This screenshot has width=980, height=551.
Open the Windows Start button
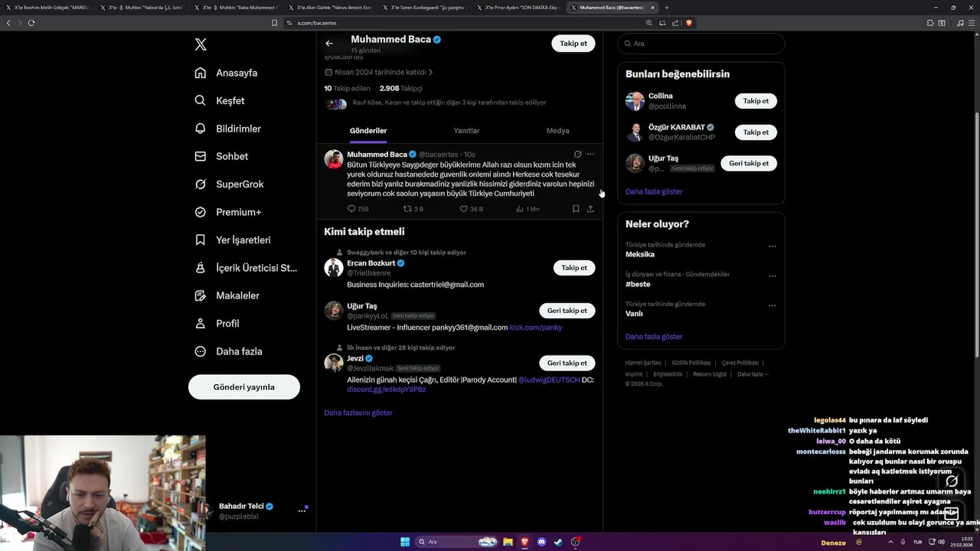point(405,542)
